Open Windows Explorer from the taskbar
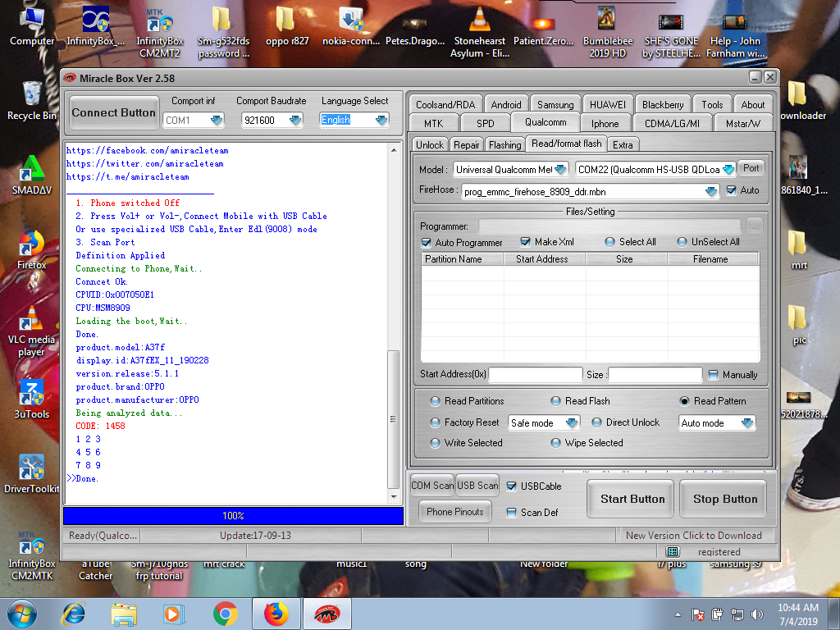 pyautogui.click(x=124, y=614)
